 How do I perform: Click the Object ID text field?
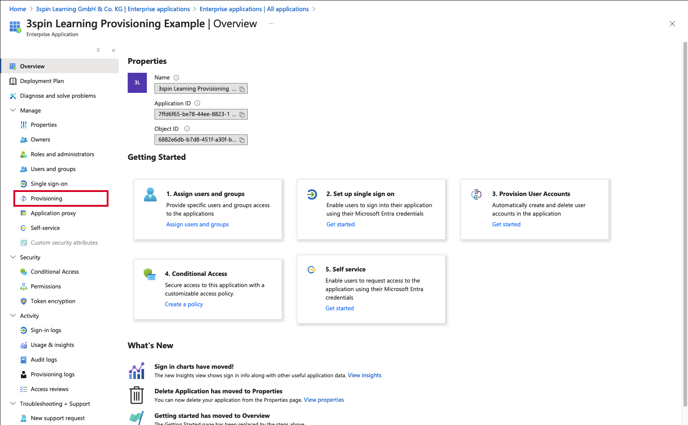[x=201, y=139]
